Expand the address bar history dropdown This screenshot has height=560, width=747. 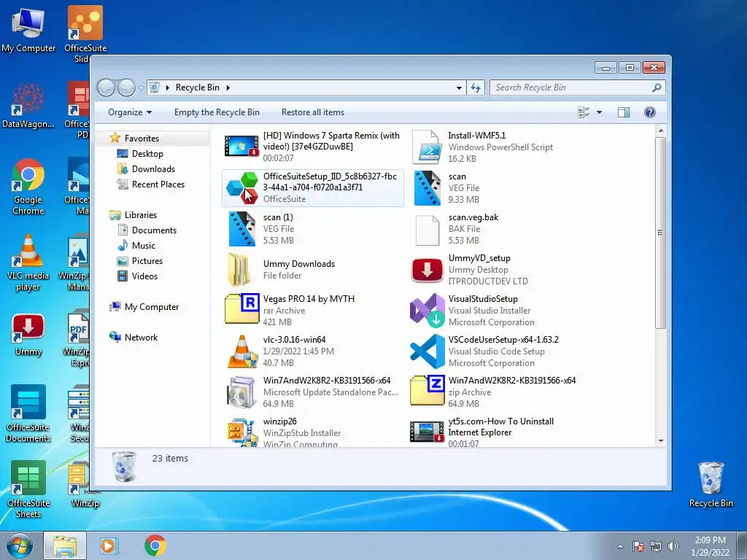(459, 87)
